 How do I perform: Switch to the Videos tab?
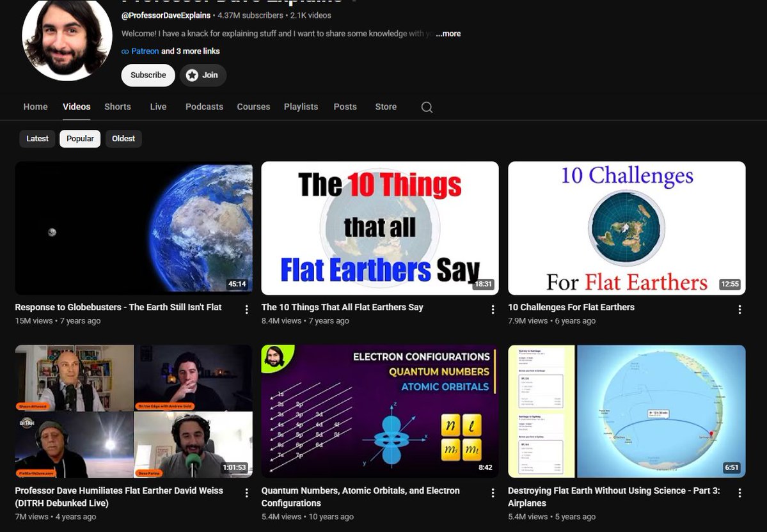[x=76, y=107]
